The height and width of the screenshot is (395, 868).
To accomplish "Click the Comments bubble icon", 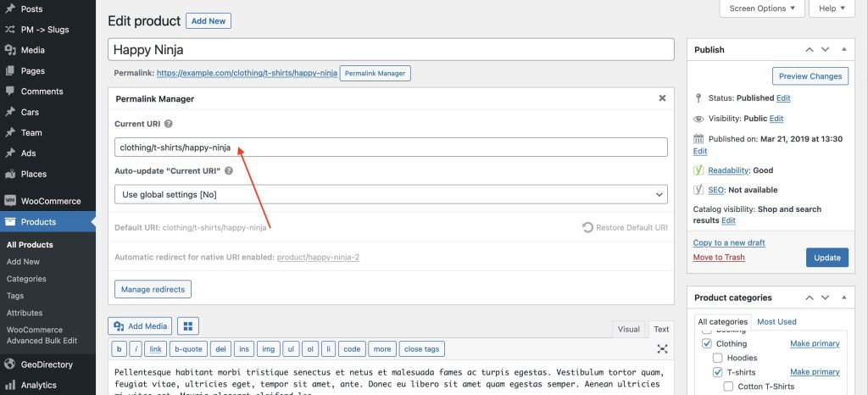I will click(10, 92).
